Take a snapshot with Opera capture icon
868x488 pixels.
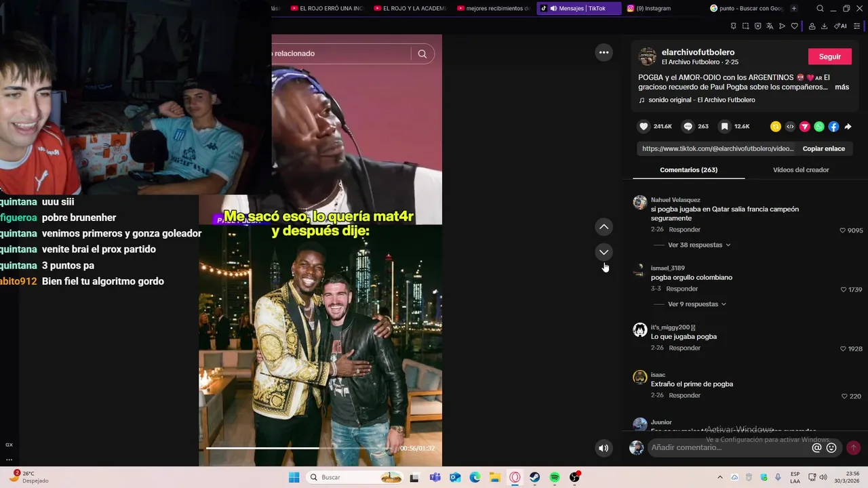pyautogui.click(x=745, y=26)
